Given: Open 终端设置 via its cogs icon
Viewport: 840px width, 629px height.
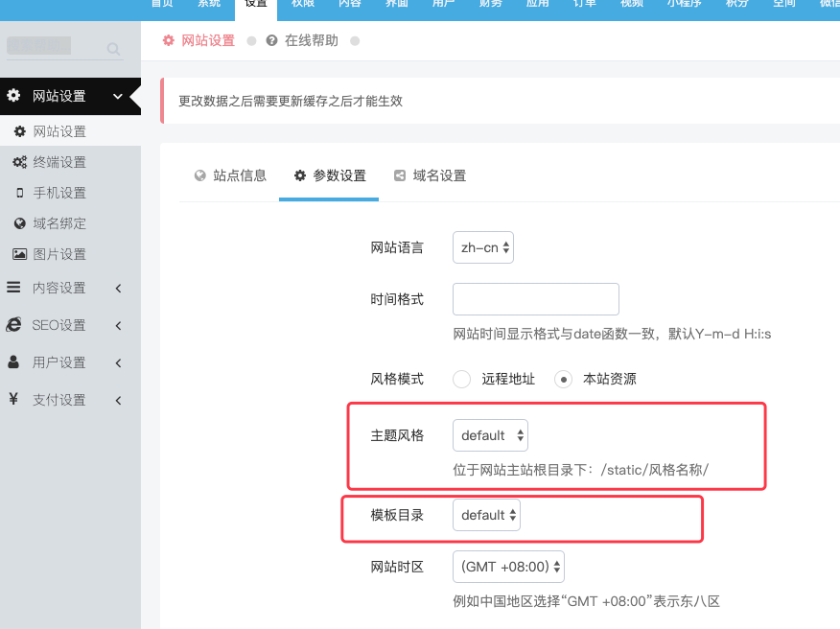Looking at the screenshot, I should pos(20,162).
